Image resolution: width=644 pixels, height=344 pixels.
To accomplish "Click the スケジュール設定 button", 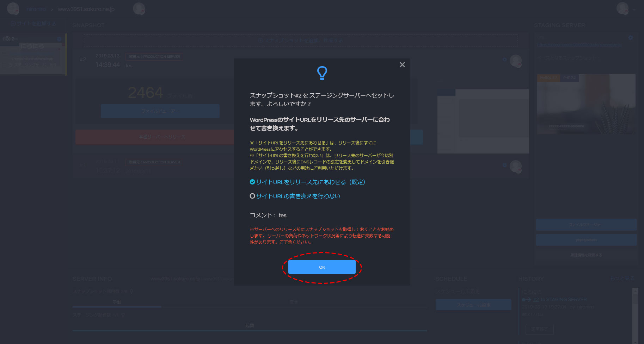I will click(x=473, y=305).
